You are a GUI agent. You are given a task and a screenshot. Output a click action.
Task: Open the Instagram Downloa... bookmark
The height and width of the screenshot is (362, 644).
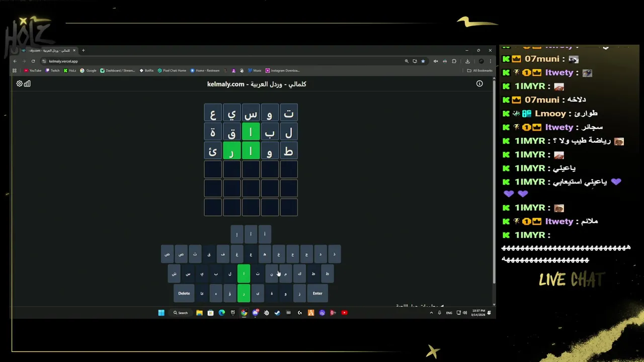click(282, 70)
